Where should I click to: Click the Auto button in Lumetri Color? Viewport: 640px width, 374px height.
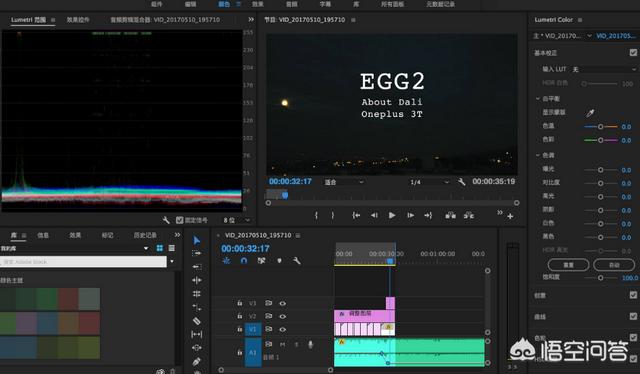click(614, 265)
